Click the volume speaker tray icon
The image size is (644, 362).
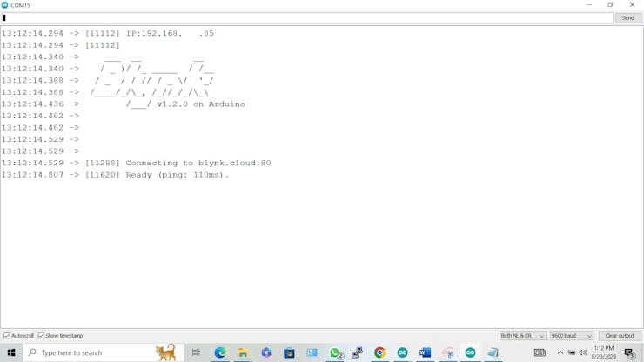click(583, 352)
